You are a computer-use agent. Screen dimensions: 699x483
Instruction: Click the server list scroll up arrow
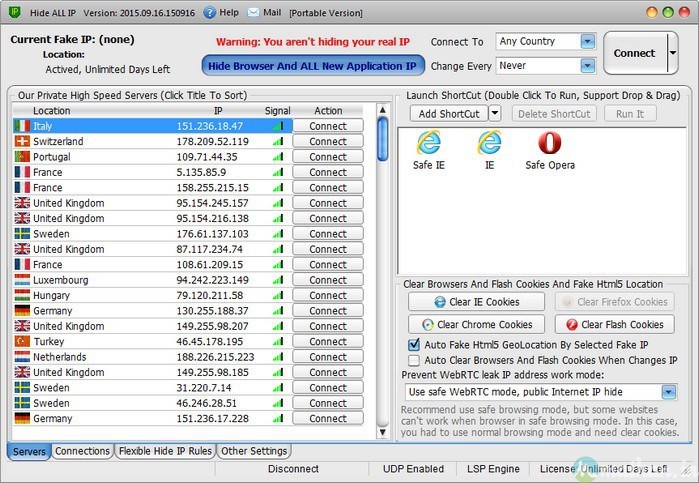pyautogui.click(x=382, y=110)
